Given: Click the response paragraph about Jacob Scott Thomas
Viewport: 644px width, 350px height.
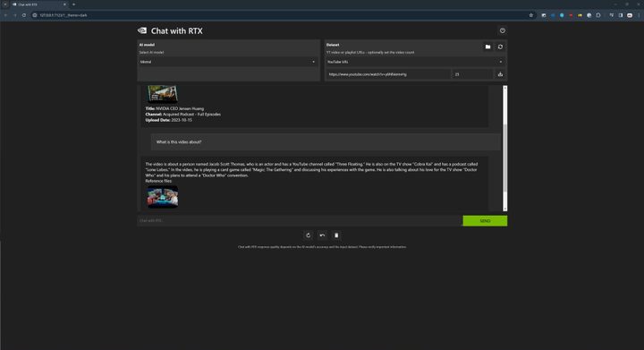Looking at the screenshot, I should click(311, 170).
